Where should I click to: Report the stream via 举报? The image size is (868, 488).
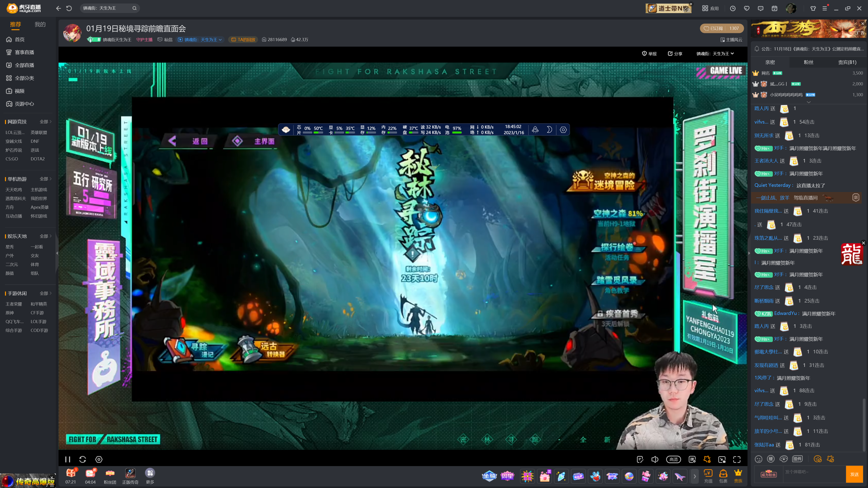(649, 54)
